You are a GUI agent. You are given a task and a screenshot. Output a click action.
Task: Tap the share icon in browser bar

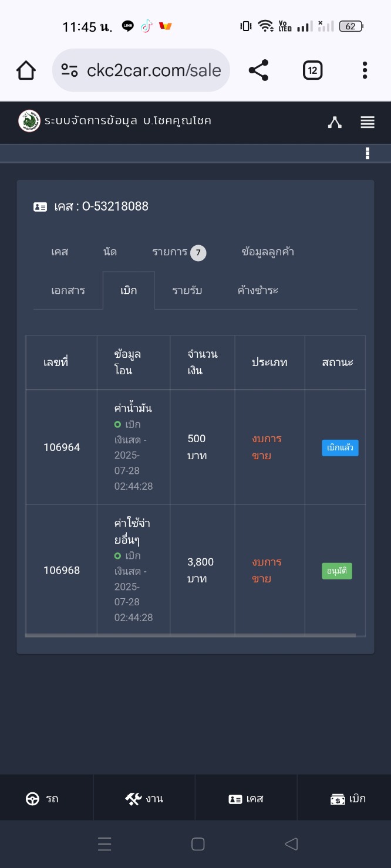[x=258, y=70]
